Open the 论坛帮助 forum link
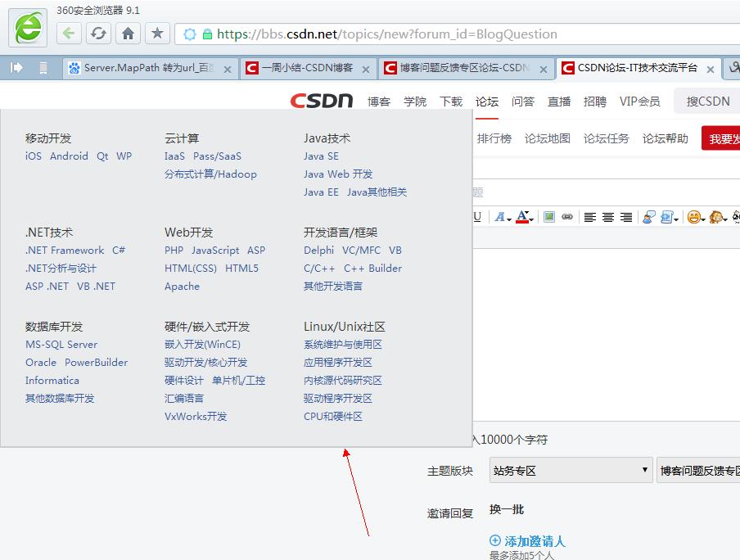The image size is (740, 560). click(665, 138)
